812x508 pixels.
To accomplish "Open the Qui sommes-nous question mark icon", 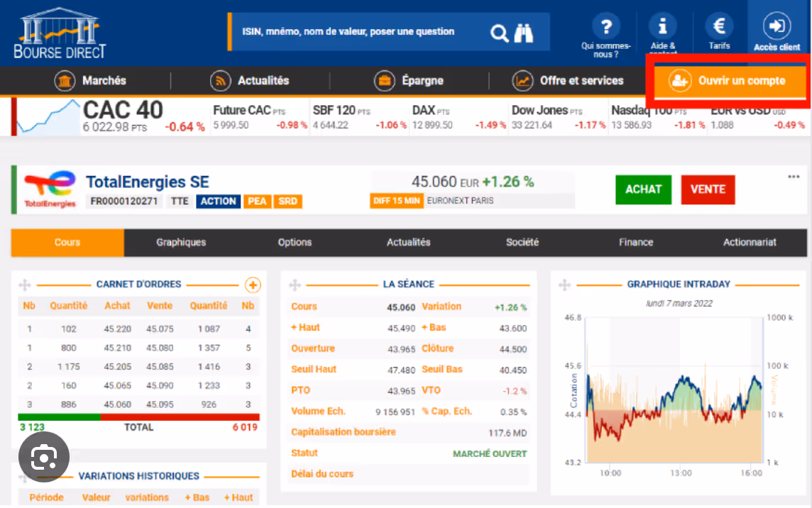I will (606, 26).
